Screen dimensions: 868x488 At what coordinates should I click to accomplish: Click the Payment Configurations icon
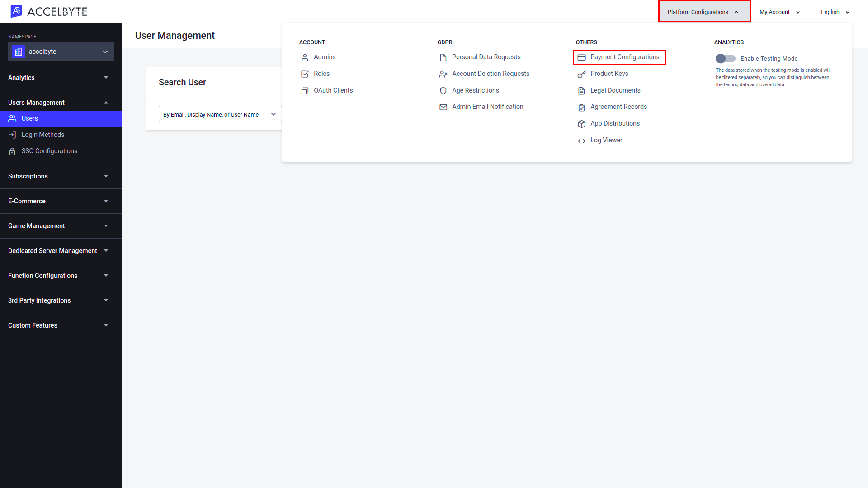coord(581,56)
